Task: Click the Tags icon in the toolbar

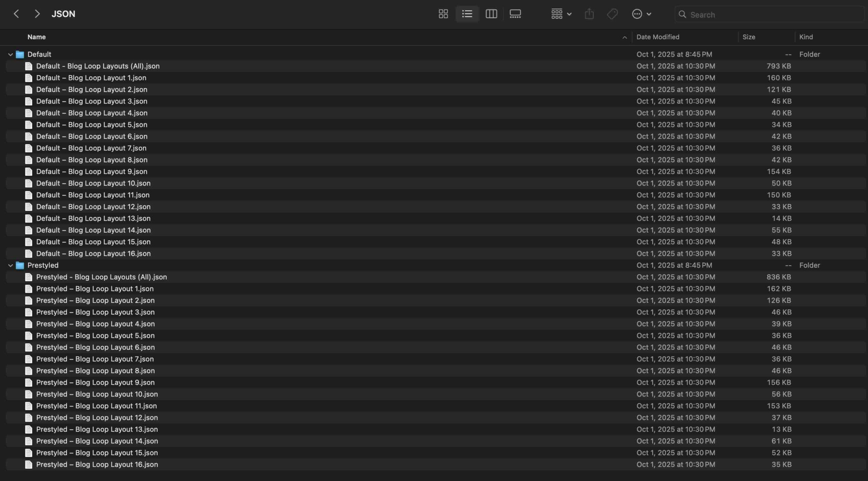Action: 612,14
